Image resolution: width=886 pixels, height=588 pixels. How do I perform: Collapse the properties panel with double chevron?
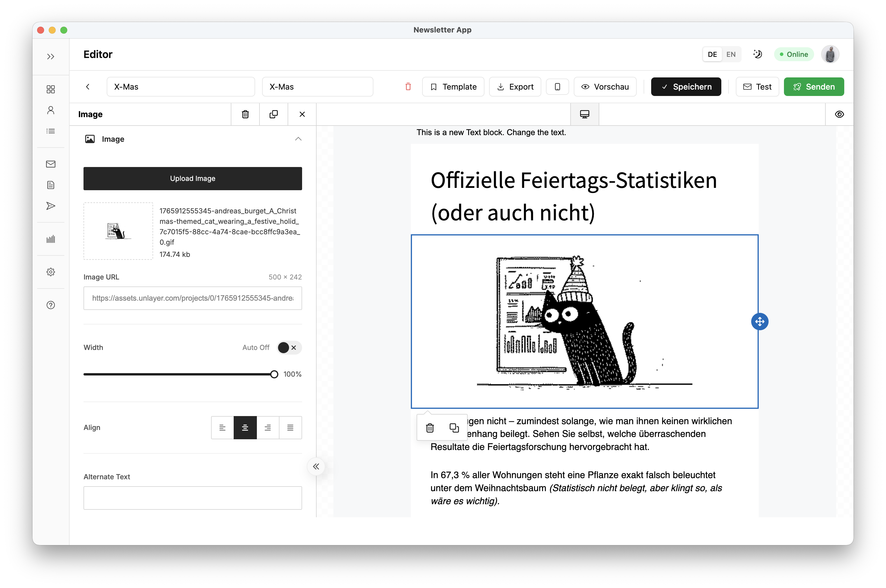point(316,467)
